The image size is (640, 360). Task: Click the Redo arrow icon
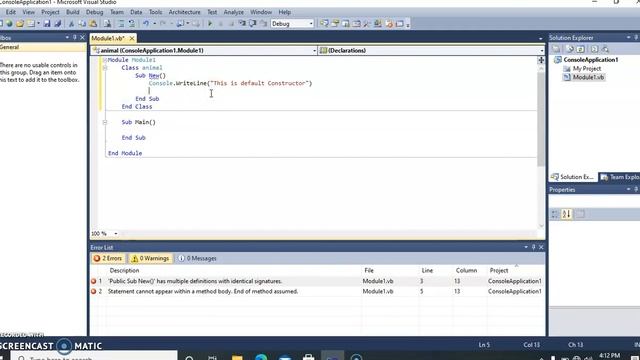[163, 24]
